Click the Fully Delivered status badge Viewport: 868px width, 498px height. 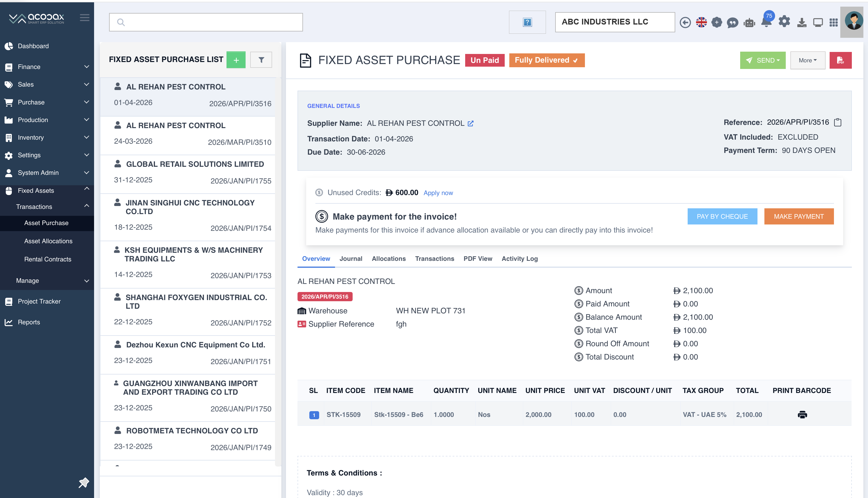[x=547, y=61]
